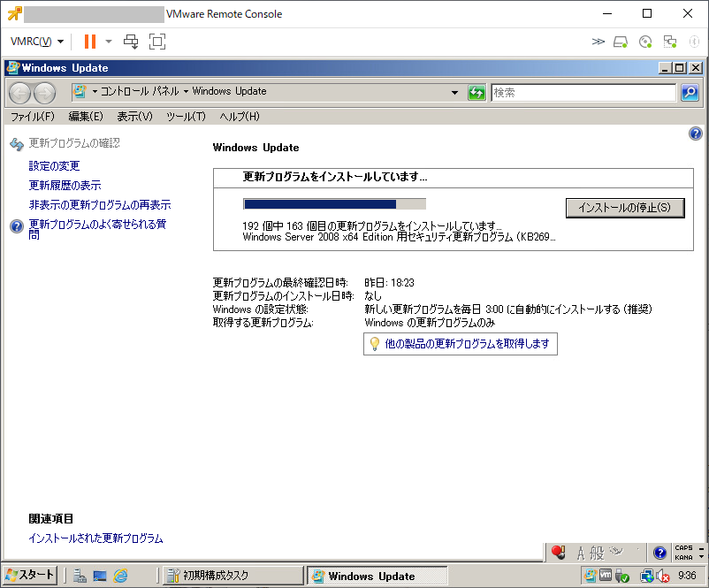
Task: Open the IME pad tool icon
Action: [616, 552]
